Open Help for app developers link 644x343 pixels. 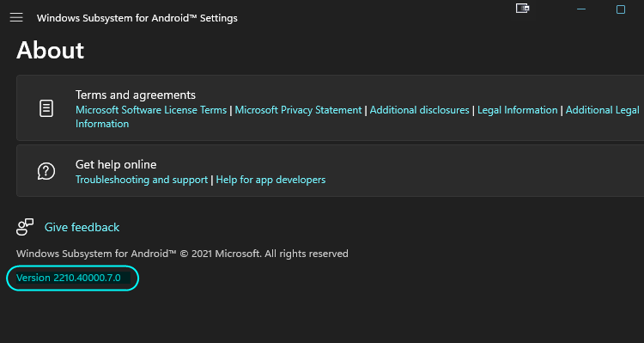(270, 180)
